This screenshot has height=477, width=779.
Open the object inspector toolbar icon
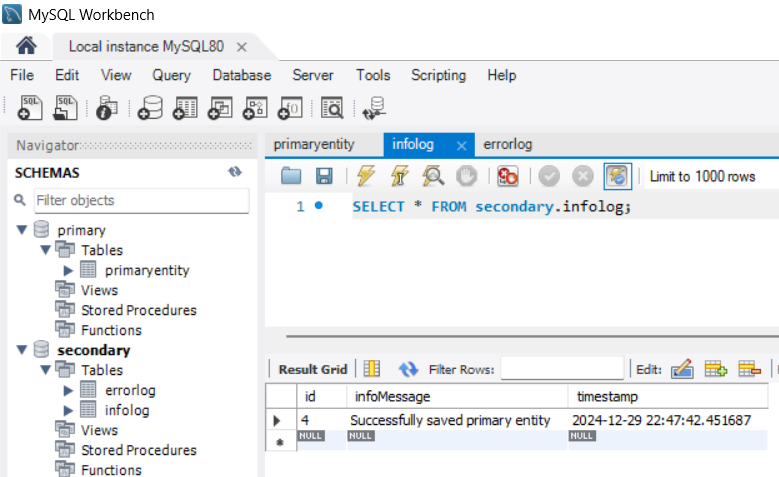(x=106, y=108)
